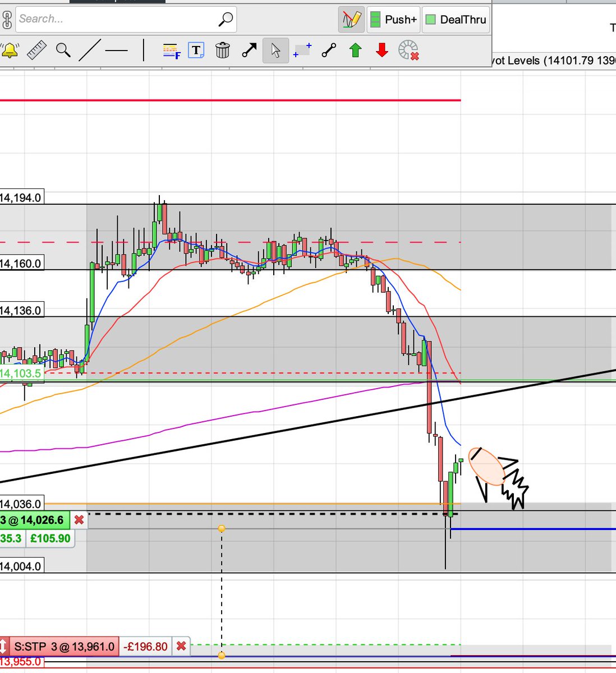The height and width of the screenshot is (673, 616).
Task: Select the vertical line tool
Action: [x=144, y=50]
